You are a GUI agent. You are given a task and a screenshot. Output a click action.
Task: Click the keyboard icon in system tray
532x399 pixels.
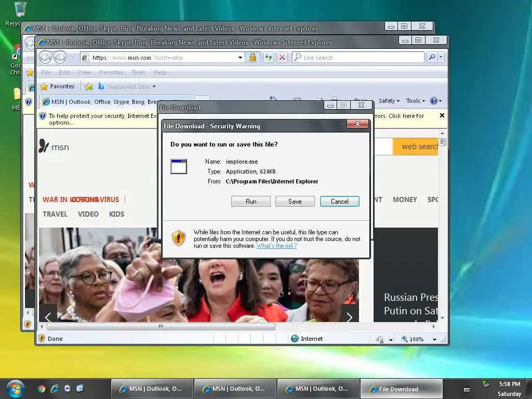click(467, 389)
